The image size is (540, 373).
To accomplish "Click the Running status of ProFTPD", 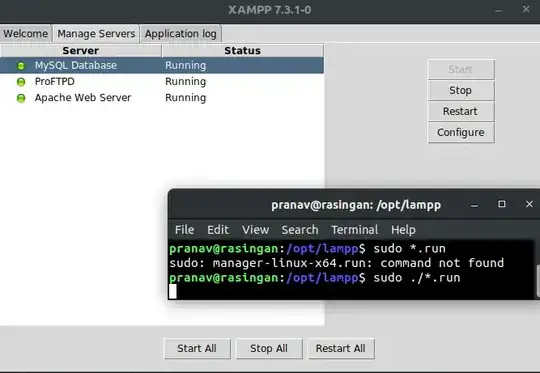I will [x=186, y=82].
